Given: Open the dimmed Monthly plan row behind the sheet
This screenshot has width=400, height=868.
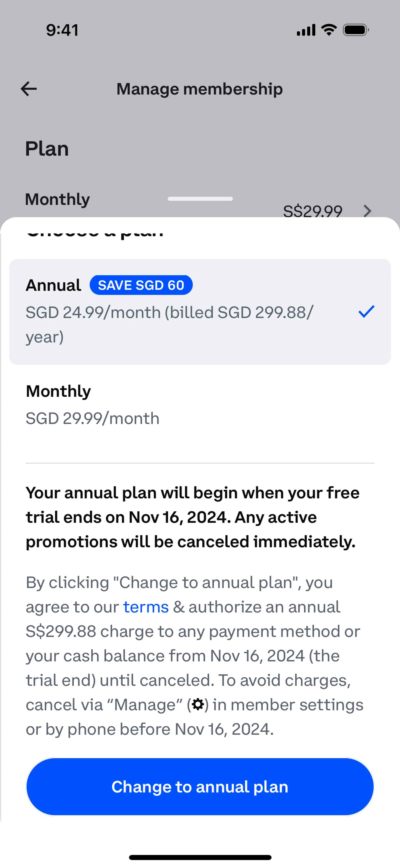Looking at the screenshot, I should pyautogui.click(x=57, y=199).
